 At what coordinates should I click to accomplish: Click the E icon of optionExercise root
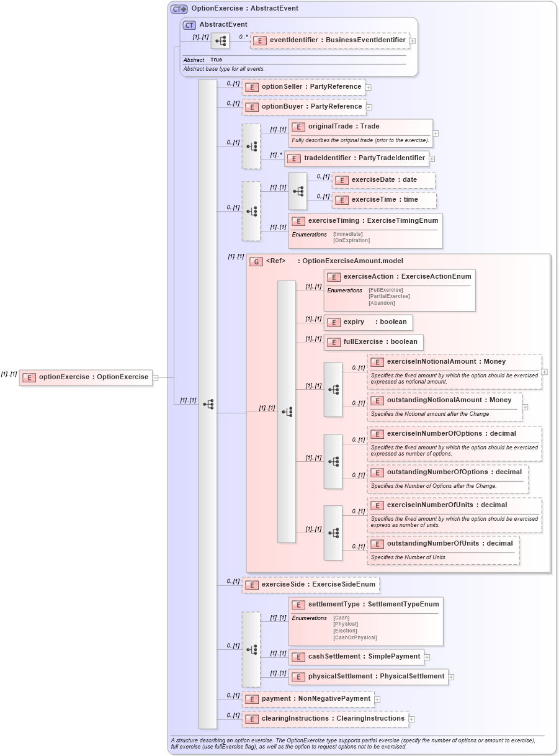click(29, 377)
